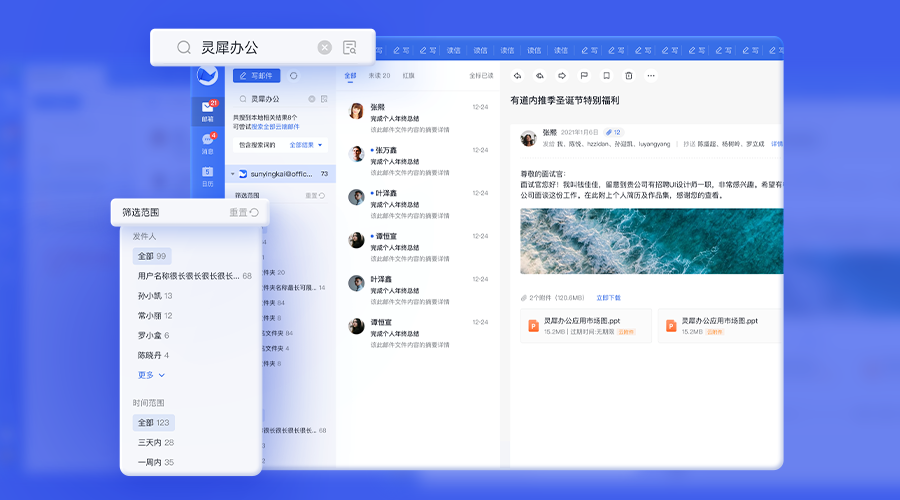Click 全标已读 mark all read
Screen dimensions: 900x500
tap(481, 76)
